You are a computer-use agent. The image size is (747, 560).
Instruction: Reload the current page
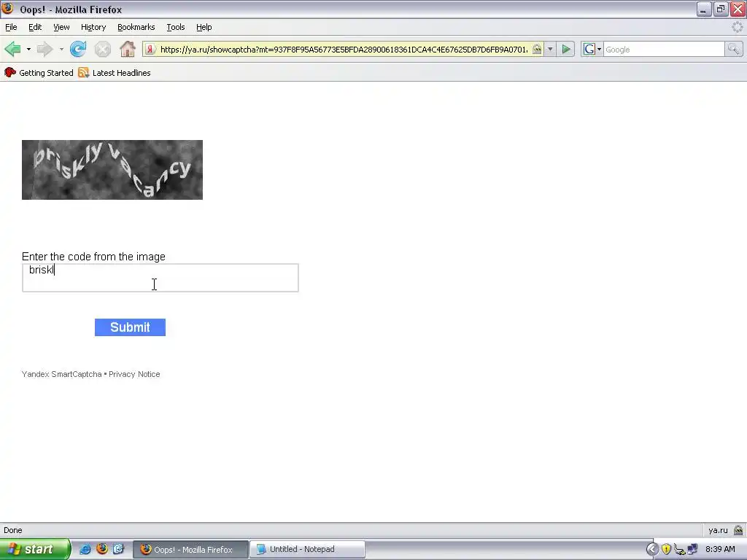click(78, 49)
